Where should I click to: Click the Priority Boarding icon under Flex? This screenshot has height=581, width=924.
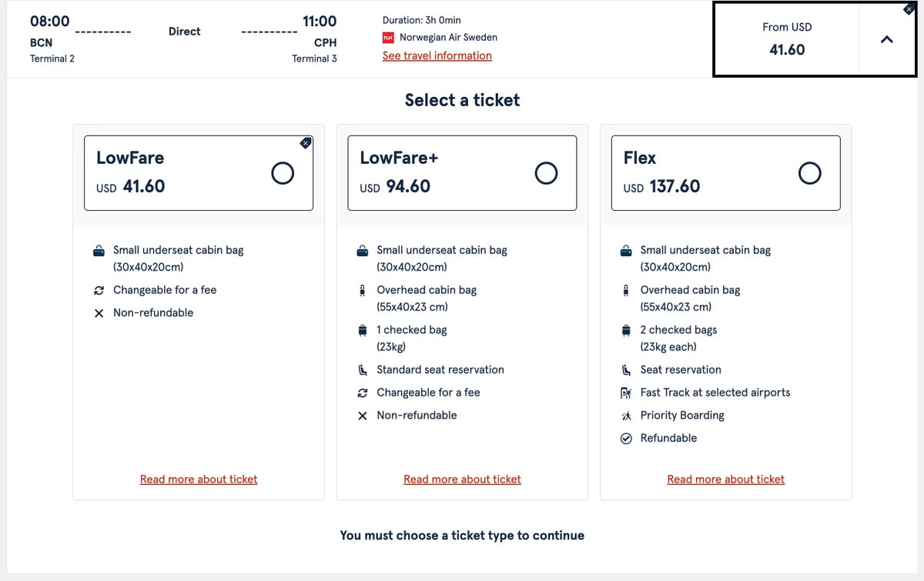pyautogui.click(x=625, y=416)
